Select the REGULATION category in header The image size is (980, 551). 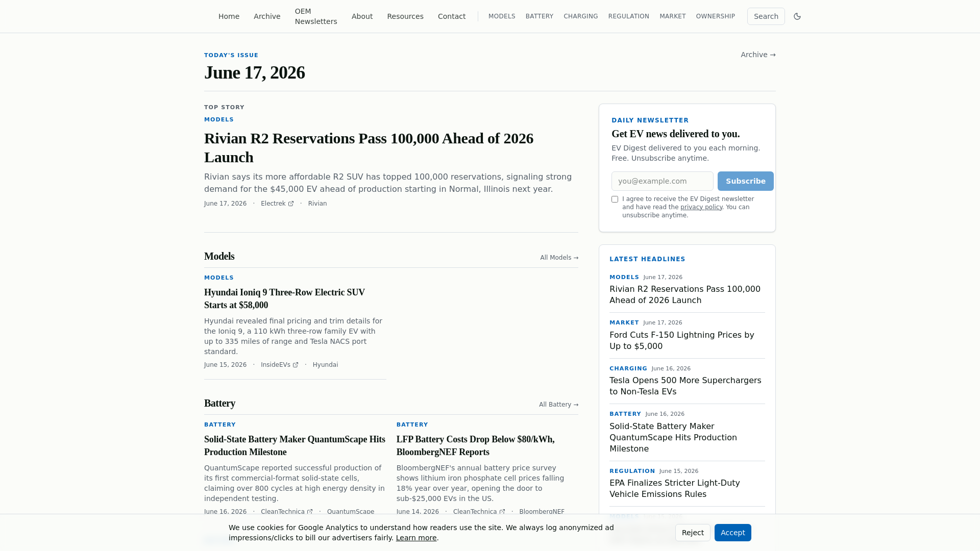coord(629,16)
